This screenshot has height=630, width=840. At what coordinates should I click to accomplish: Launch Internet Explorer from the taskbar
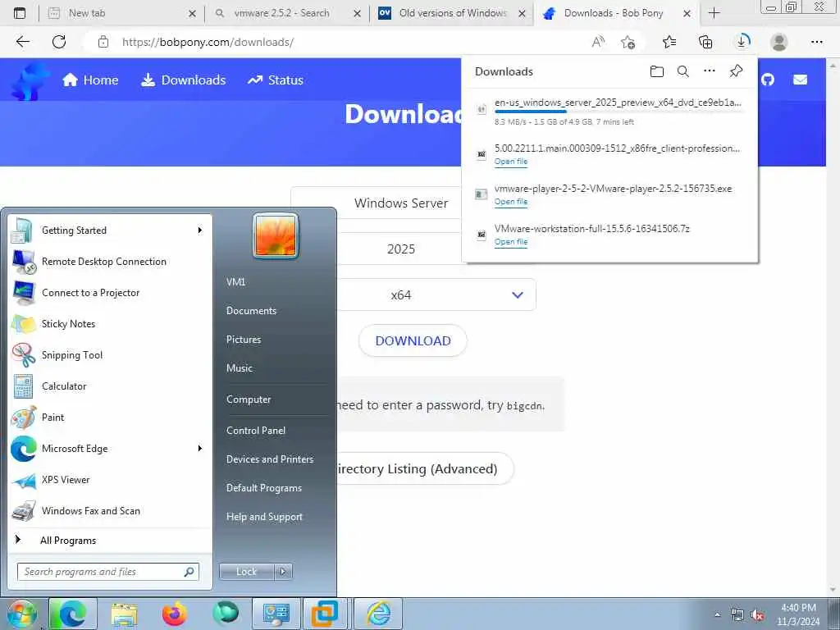pyautogui.click(x=379, y=614)
